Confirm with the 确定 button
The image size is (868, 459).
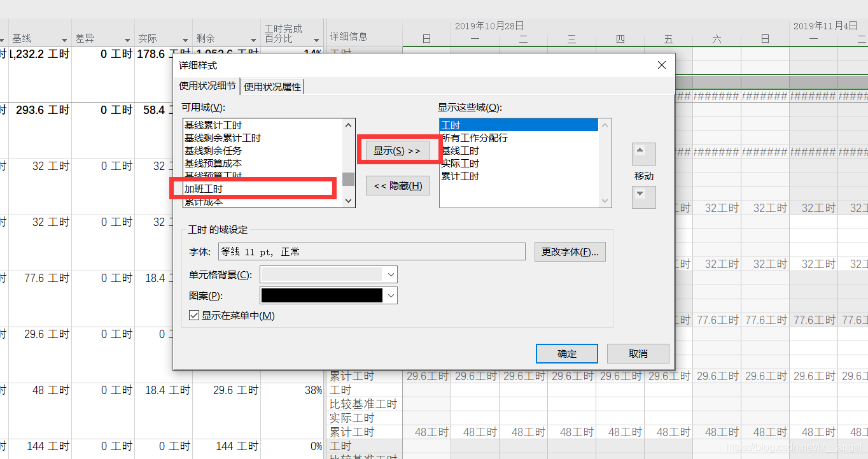point(566,354)
